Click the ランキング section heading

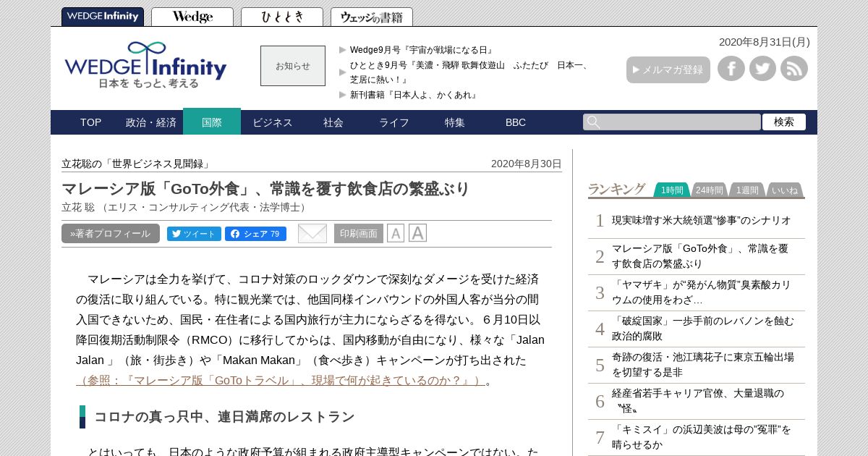tap(616, 189)
